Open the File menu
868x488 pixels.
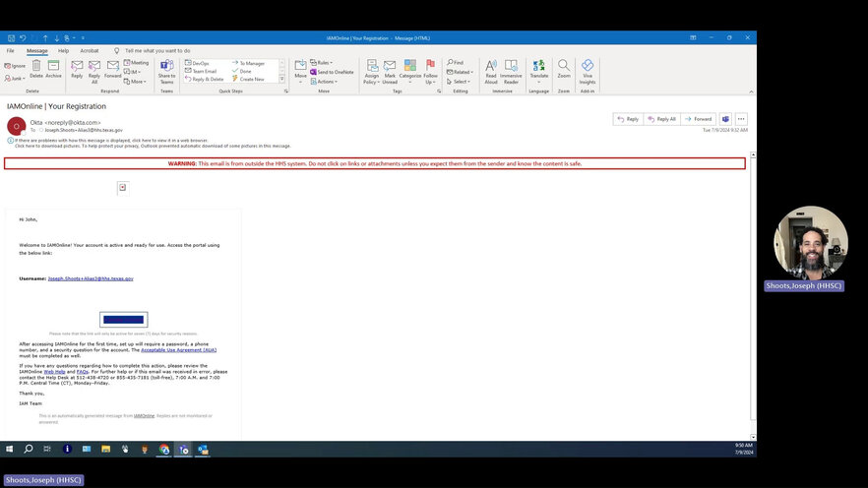11,51
